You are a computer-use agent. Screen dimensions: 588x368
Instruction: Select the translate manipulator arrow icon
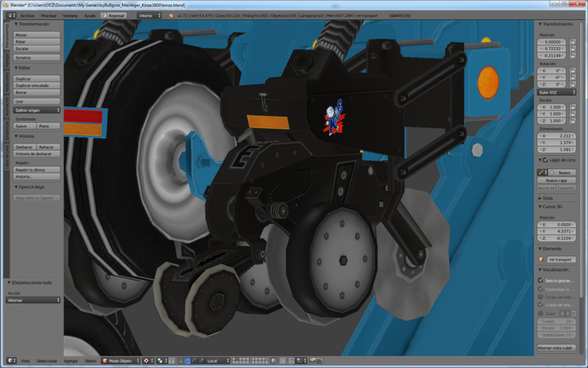coord(187,361)
